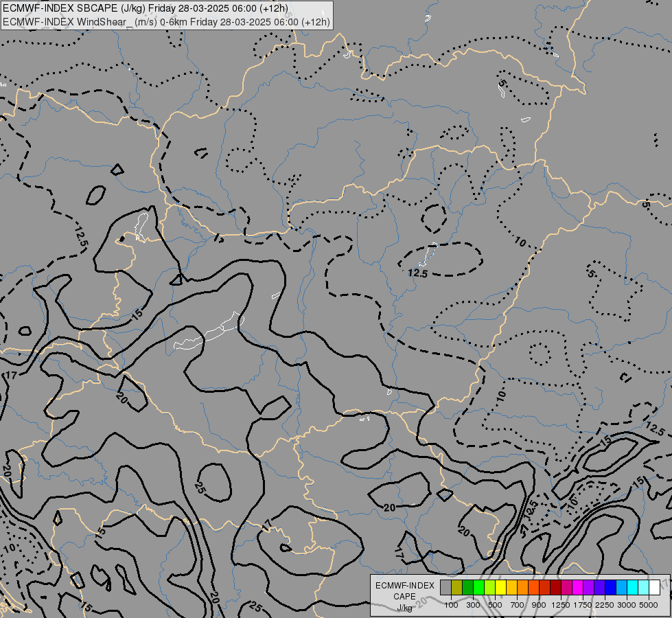The height and width of the screenshot is (618, 672).
Task: Click the legend value 3000
Action: pyautogui.click(x=627, y=605)
